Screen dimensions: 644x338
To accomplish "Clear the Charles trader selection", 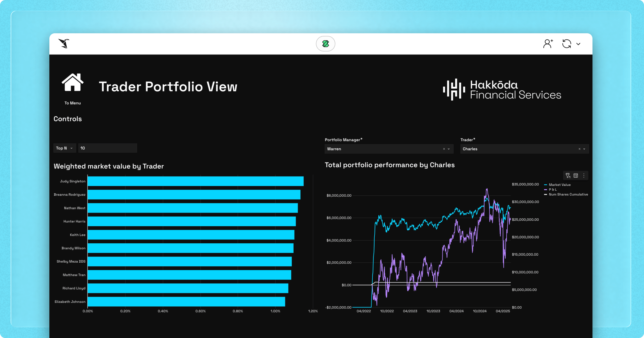I will pyautogui.click(x=579, y=149).
